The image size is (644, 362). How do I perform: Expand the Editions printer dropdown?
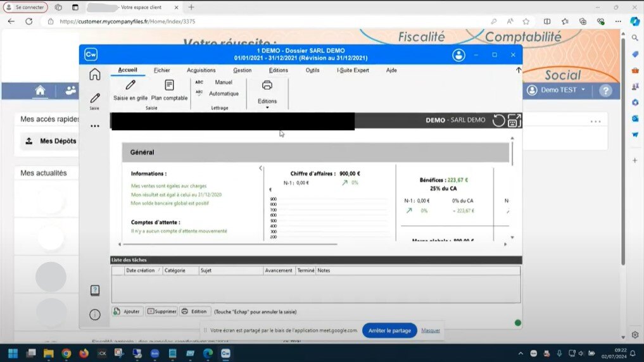point(267,107)
